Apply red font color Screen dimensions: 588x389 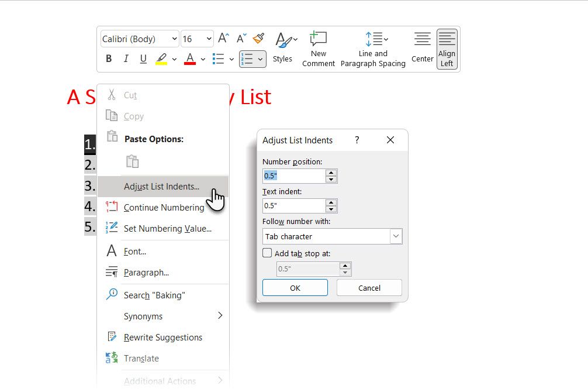(190, 59)
